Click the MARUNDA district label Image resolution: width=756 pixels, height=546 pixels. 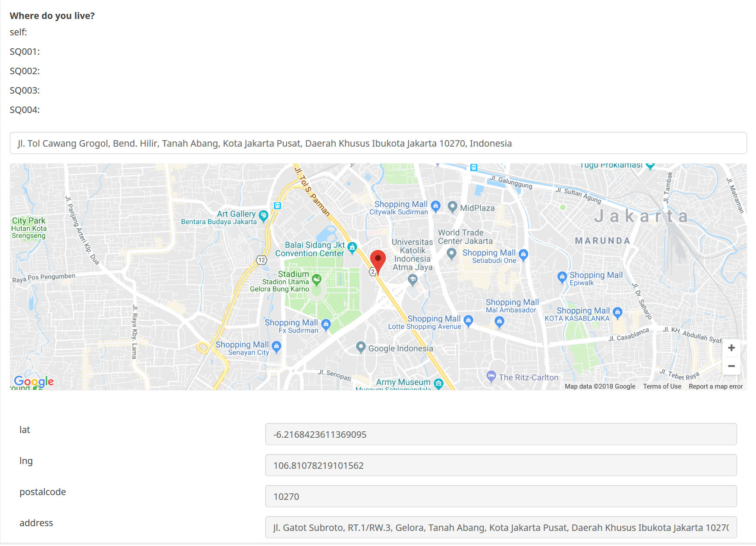click(x=602, y=241)
